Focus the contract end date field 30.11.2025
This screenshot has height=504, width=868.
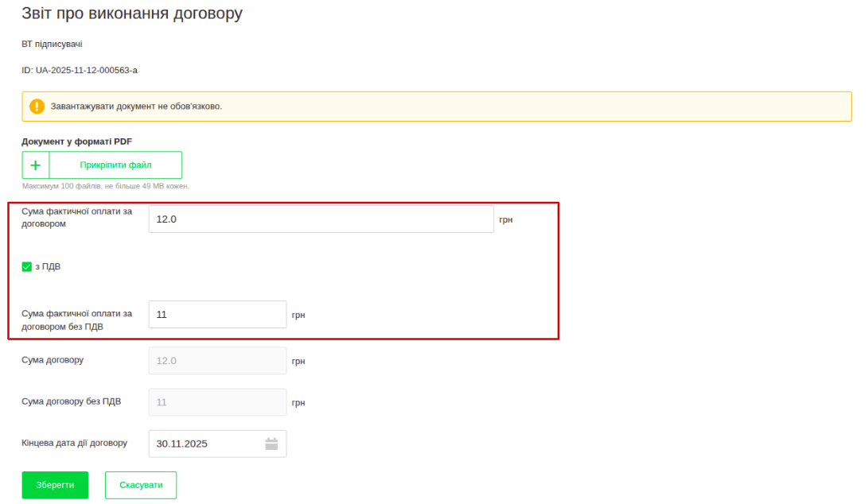(x=205, y=444)
